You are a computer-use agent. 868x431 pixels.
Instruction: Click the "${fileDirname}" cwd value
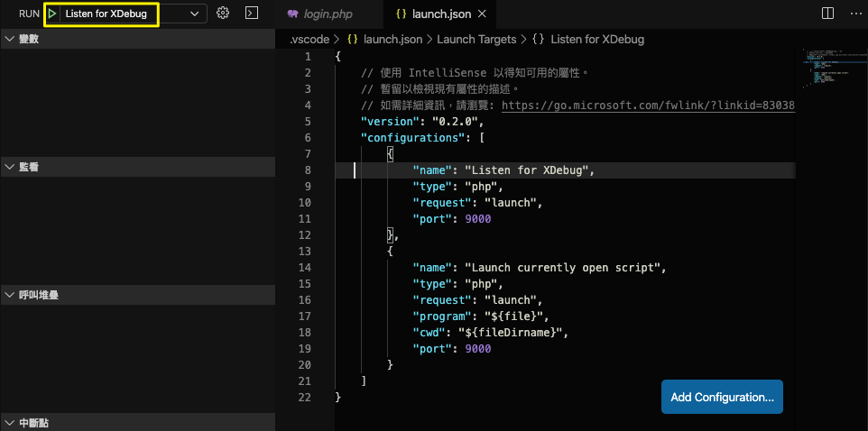(510, 332)
